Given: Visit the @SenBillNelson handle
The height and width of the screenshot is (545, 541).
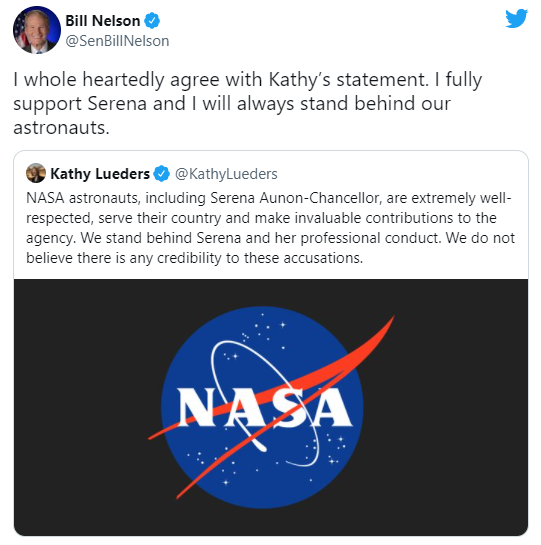Looking at the screenshot, I should (x=117, y=41).
